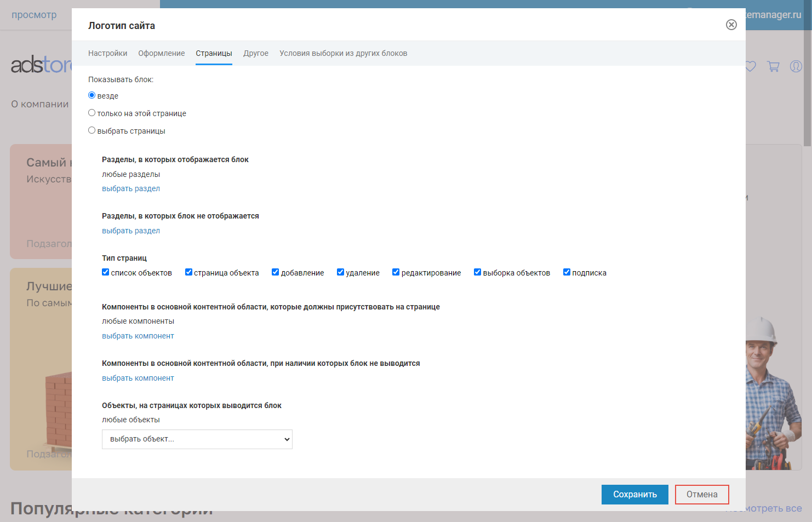Image resolution: width=812 pixels, height=522 pixels.
Task: Toggle the 'страница объекта' checkbox
Action: 188,272
